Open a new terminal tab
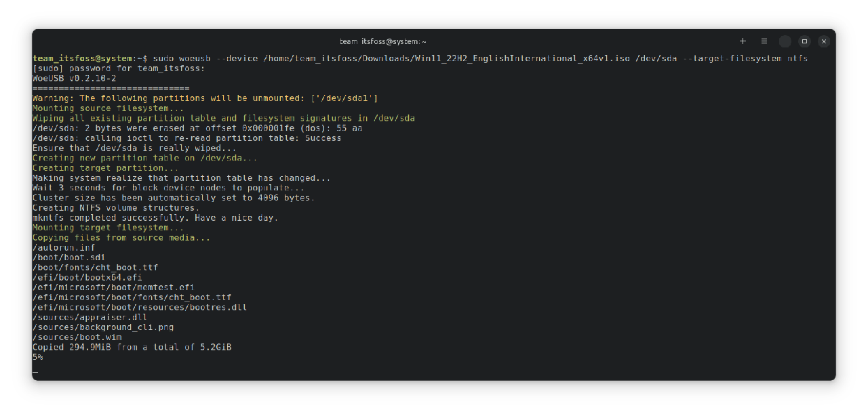This screenshot has height=416, width=868. pos(743,41)
